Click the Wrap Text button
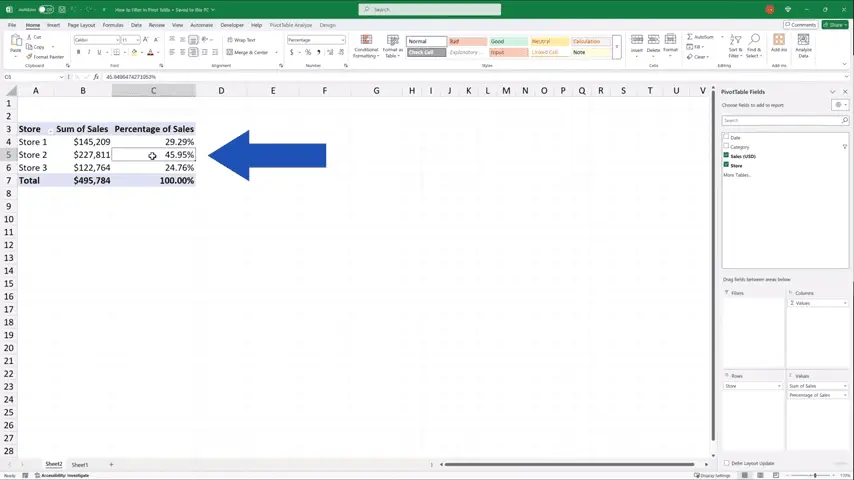The height and width of the screenshot is (480, 854). (x=242, y=40)
